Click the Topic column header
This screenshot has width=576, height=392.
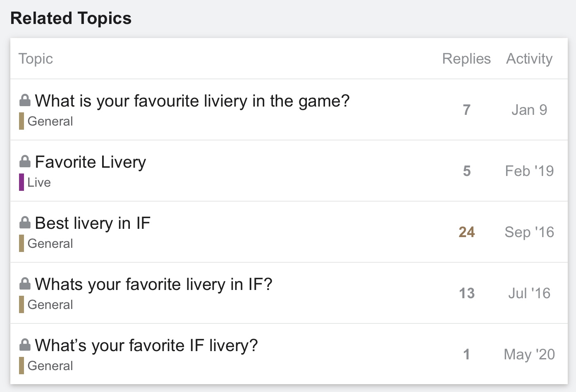coord(36,59)
